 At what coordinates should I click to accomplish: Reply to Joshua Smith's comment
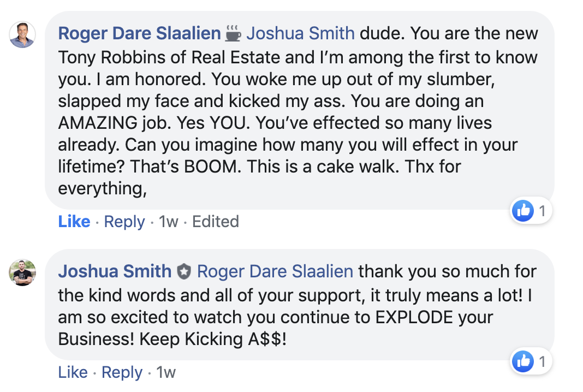122,372
